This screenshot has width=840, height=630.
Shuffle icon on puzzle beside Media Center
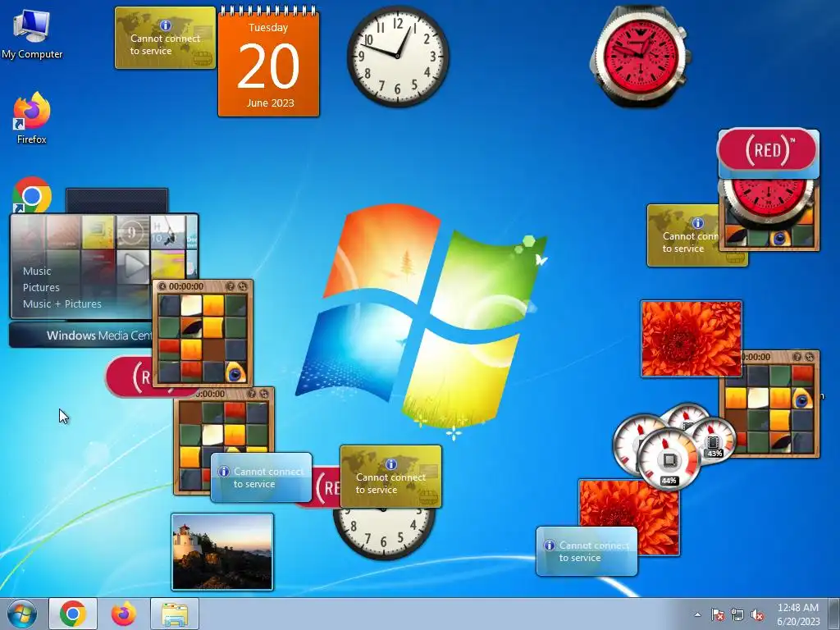click(242, 286)
